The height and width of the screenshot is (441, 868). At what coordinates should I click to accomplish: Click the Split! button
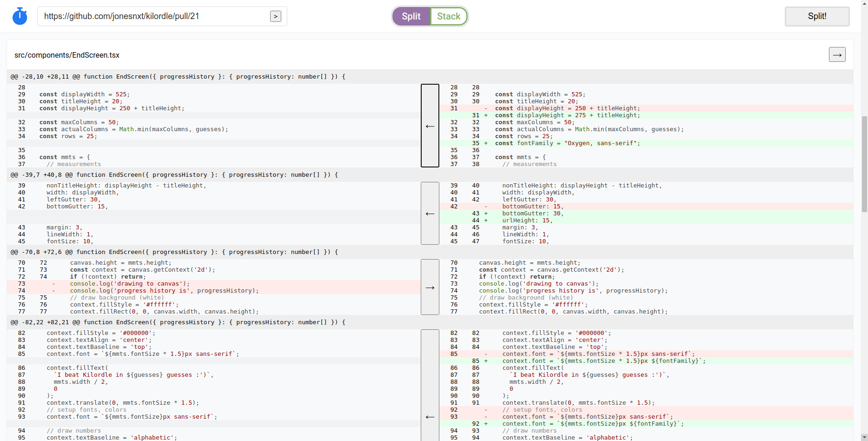click(x=817, y=16)
